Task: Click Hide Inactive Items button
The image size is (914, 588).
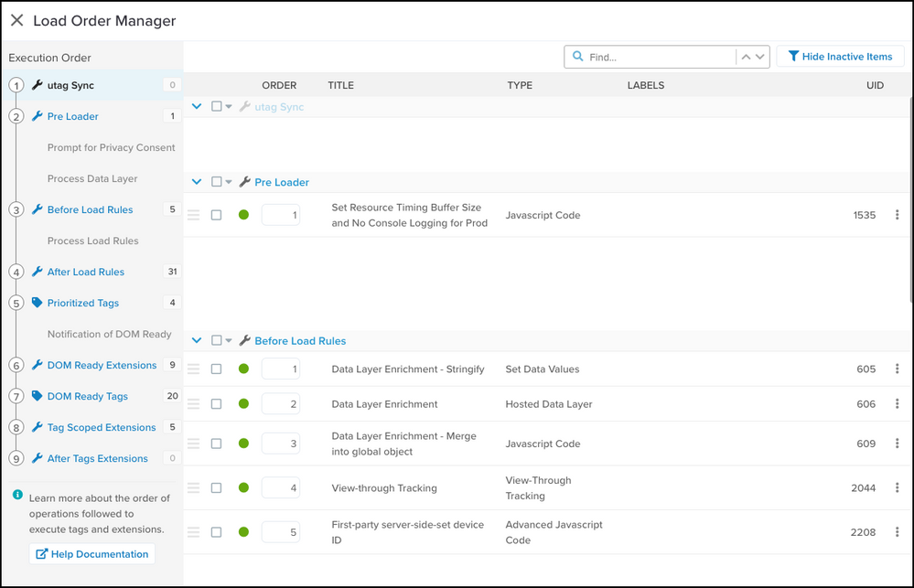Action: pyautogui.click(x=840, y=57)
